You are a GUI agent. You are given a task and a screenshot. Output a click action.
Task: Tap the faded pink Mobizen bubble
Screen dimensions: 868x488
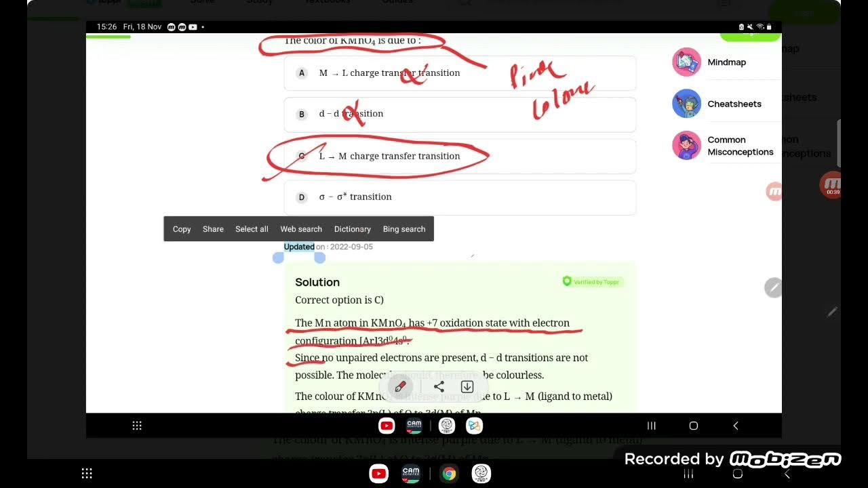pos(774,192)
